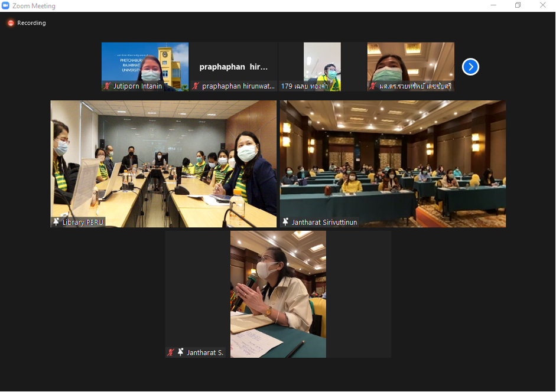Select the fourth participant thumbnail with green mask
This screenshot has height=392, width=556.
pyautogui.click(x=411, y=64)
